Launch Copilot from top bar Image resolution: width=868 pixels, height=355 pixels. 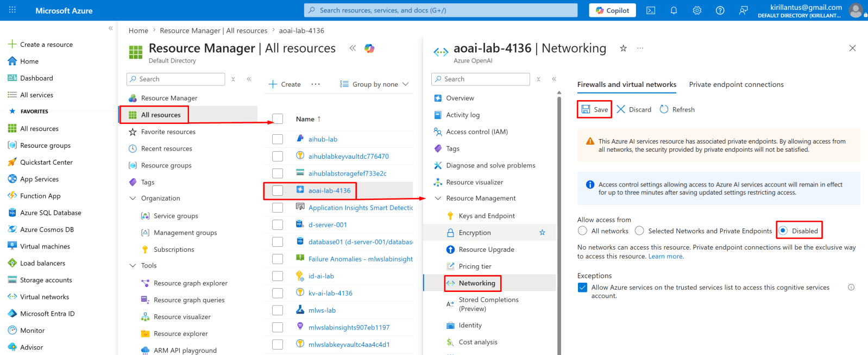coord(612,10)
